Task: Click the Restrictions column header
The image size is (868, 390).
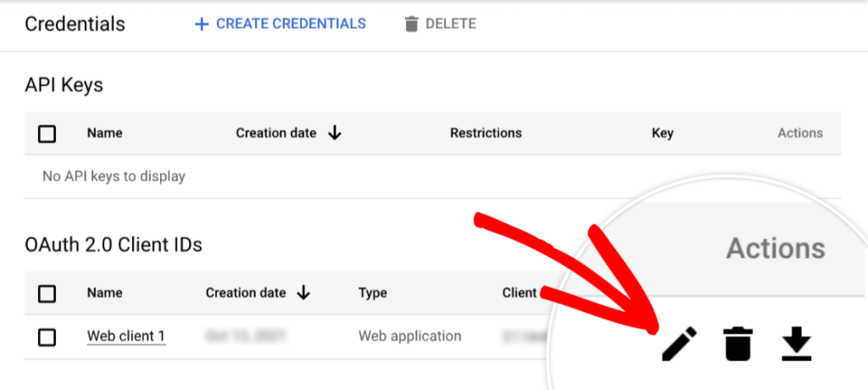Action: coord(486,133)
